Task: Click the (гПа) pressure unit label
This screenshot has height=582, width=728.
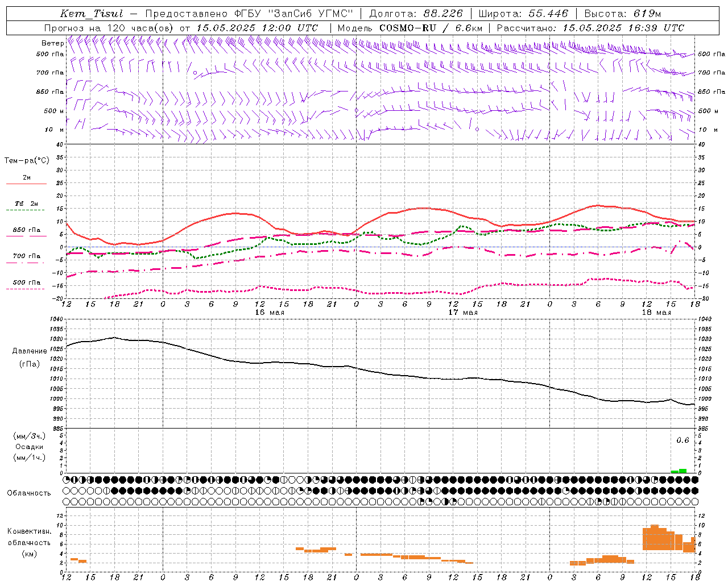Action: pos(30,364)
